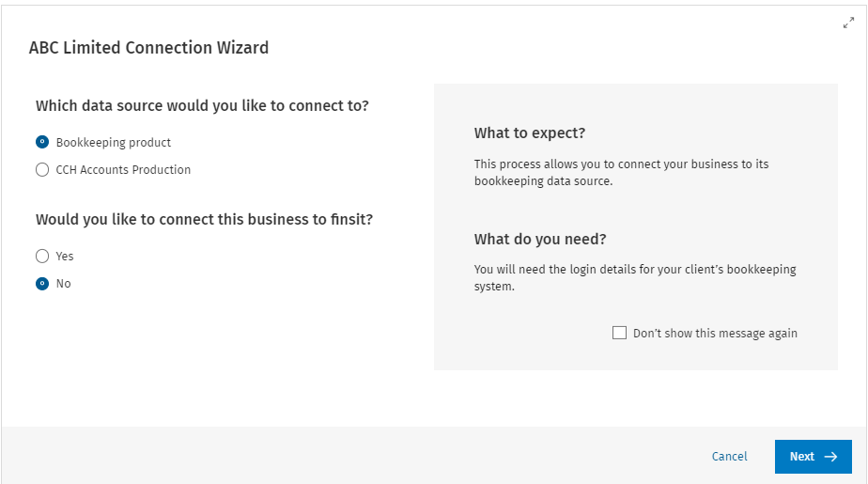Click the 'Which data source' question heading
868x484 pixels.
click(x=202, y=105)
